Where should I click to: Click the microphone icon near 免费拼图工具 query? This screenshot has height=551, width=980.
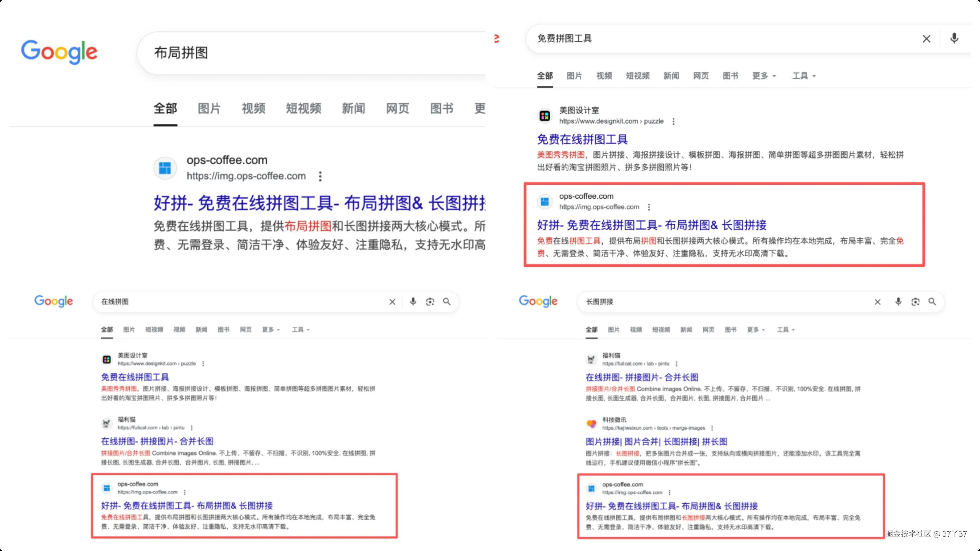[954, 38]
